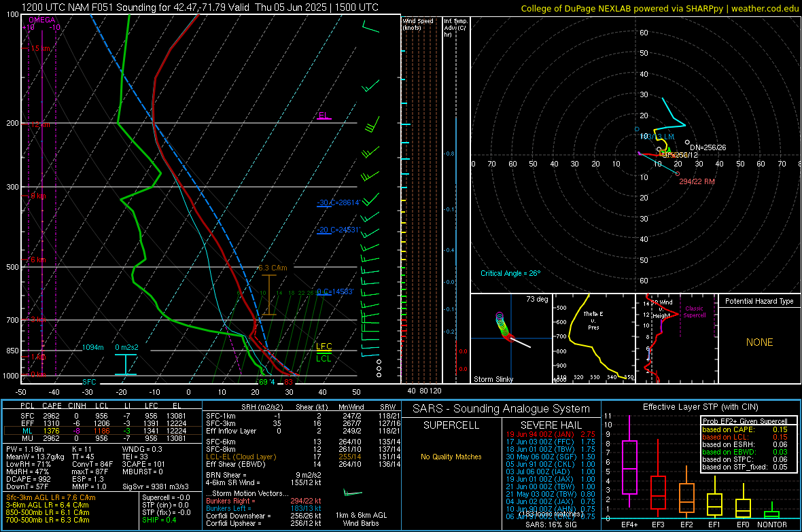This screenshot has width=802, height=532.
Task: Click the Theta-E v. Pres plot label
Action: click(593, 320)
